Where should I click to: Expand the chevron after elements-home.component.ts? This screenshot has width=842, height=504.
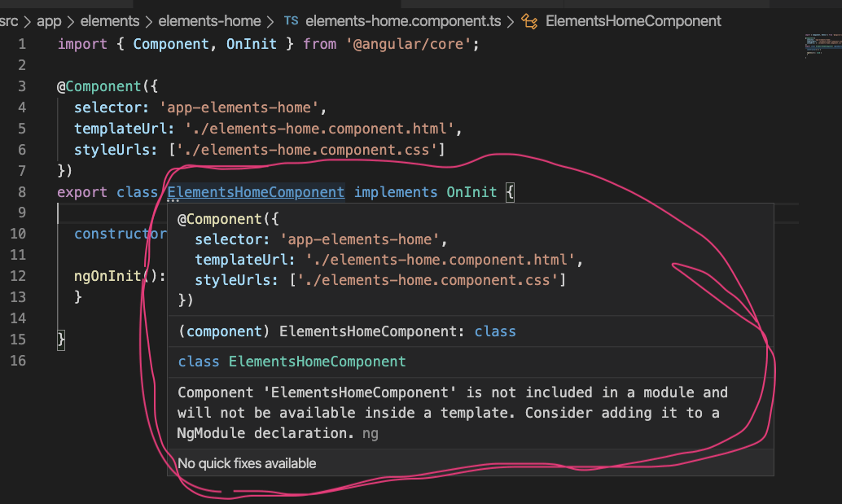coord(511,21)
